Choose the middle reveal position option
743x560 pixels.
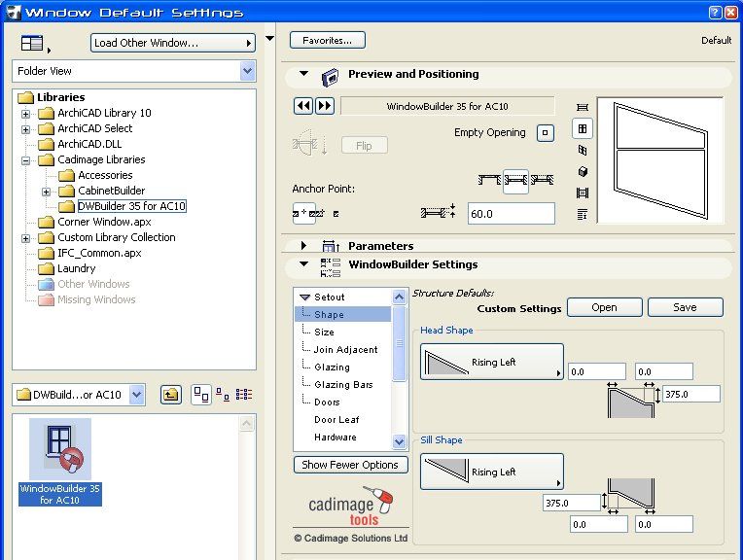(515, 181)
